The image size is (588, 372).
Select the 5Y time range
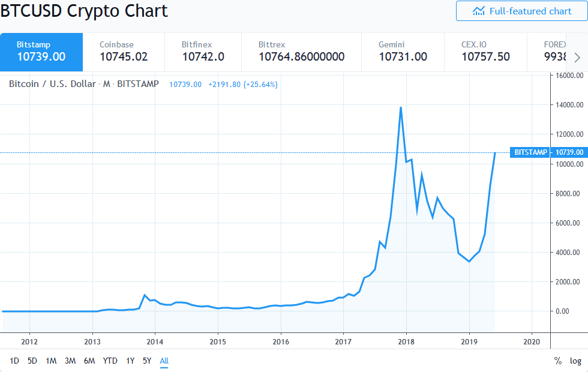tap(146, 361)
